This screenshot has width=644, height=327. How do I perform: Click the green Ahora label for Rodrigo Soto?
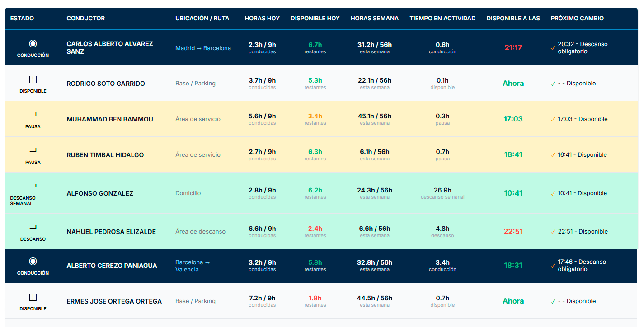(513, 84)
